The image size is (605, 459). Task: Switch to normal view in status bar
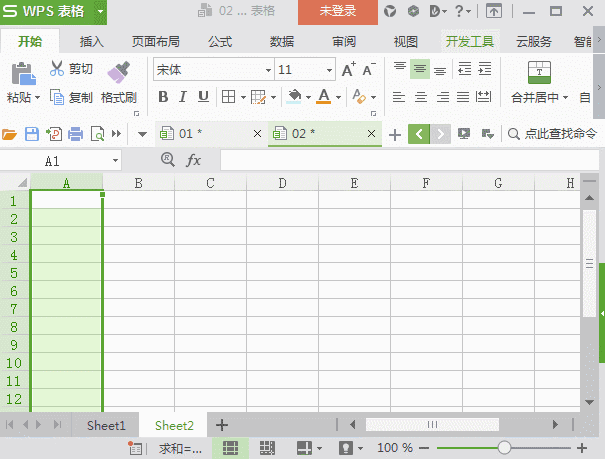click(230, 448)
